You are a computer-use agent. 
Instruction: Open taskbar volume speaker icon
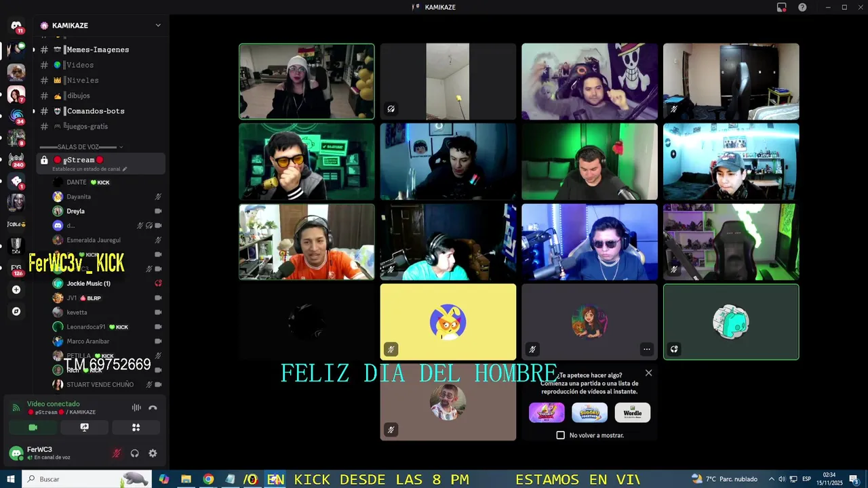click(782, 479)
